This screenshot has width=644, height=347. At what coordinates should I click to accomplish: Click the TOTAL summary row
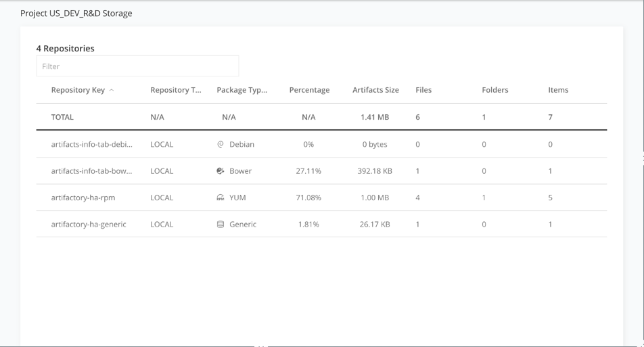[x=62, y=117]
